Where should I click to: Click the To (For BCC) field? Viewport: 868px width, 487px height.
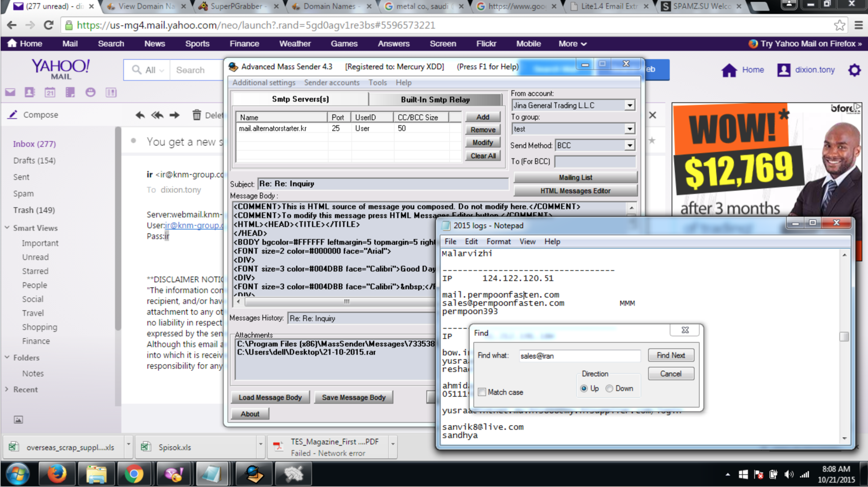[595, 162]
